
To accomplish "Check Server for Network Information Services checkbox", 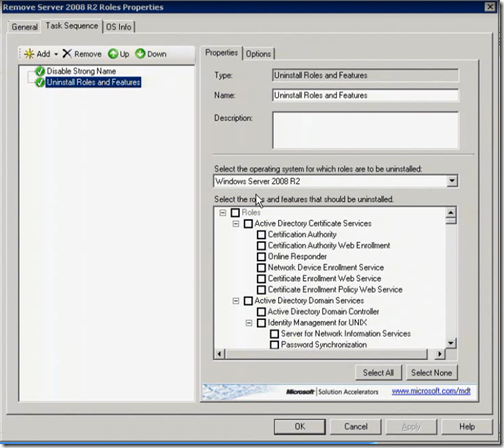I will point(275,334).
